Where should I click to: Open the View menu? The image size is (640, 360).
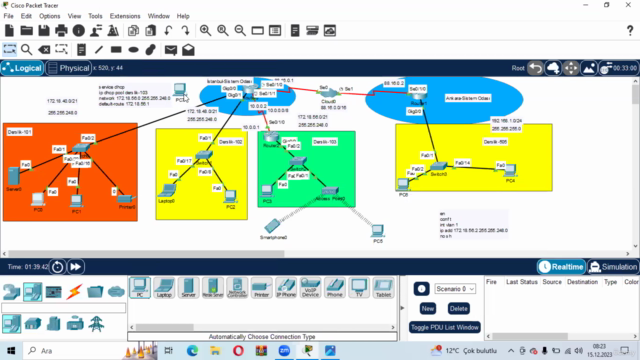pyautogui.click(x=74, y=16)
